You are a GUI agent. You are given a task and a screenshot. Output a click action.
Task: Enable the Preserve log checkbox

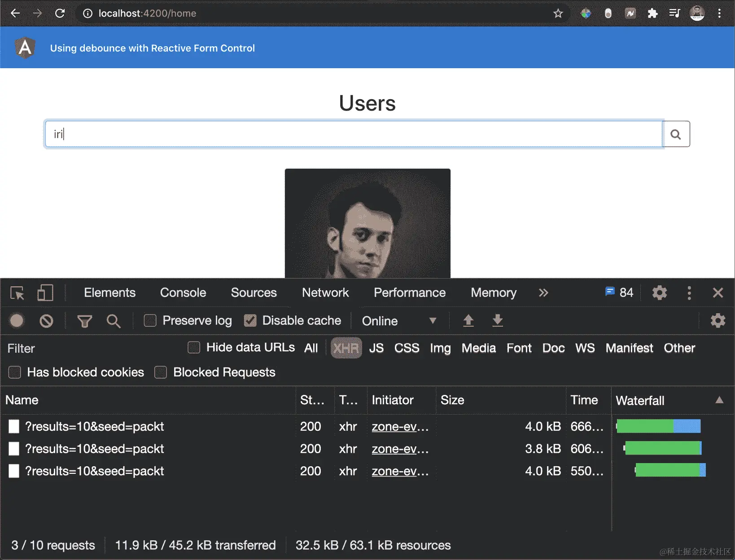click(x=150, y=320)
